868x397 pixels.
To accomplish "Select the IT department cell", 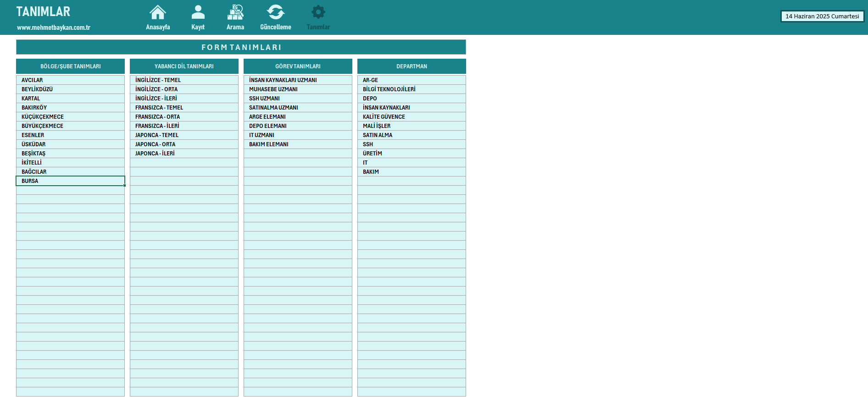I will click(x=412, y=163).
